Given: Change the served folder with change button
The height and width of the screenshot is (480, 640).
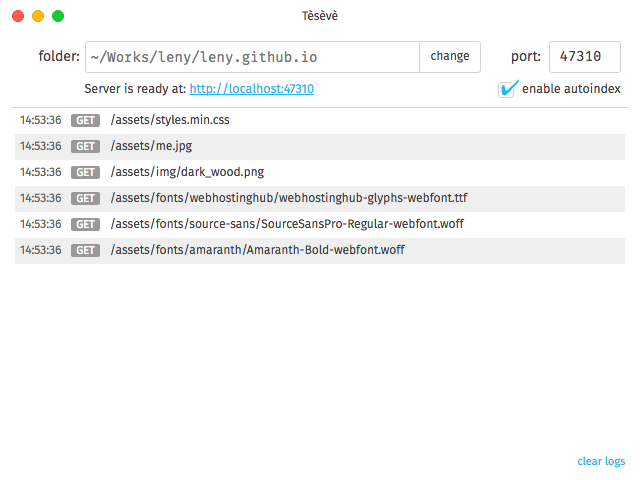Looking at the screenshot, I should pos(450,57).
